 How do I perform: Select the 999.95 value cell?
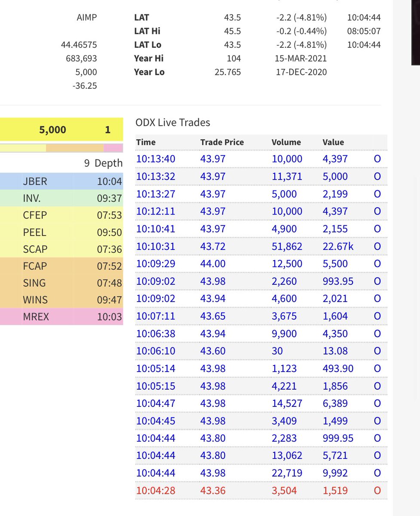pyautogui.click(x=338, y=438)
